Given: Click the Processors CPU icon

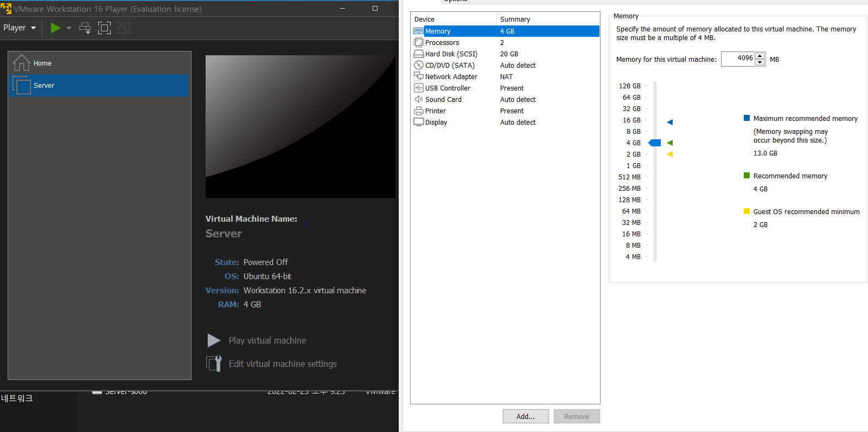Looking at the screenshot, I should click(x=419, y=42).
